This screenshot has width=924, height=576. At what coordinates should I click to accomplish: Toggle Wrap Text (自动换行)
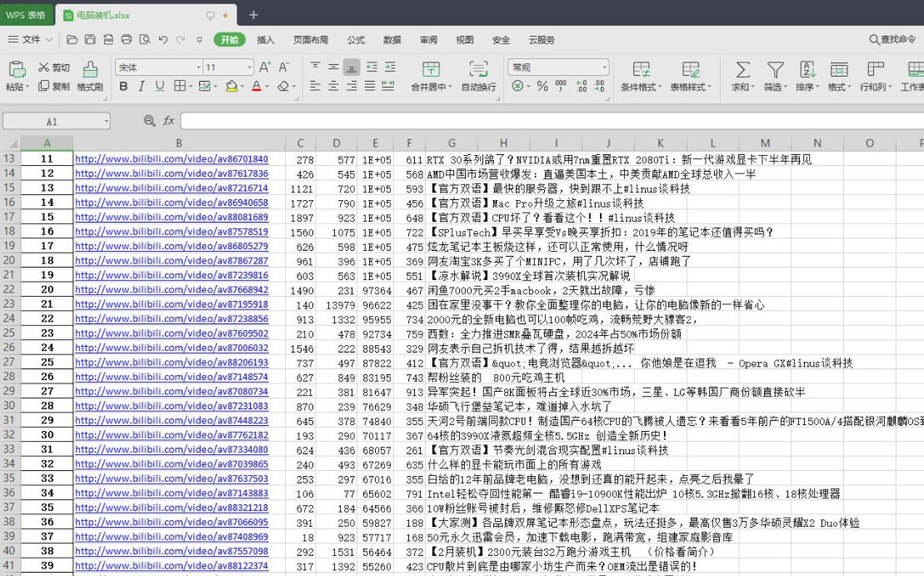478,76
